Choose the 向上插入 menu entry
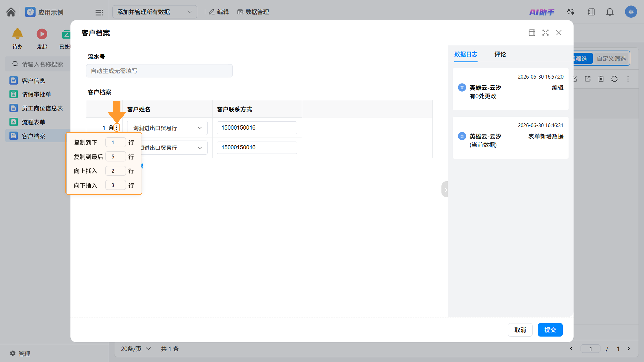This screenshot has height=362, width=644. click(86, 171)
